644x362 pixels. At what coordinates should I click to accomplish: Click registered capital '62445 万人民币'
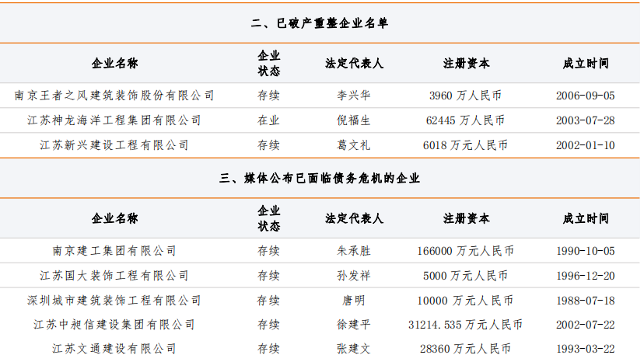pyautogui.click(x=465, y=120)
